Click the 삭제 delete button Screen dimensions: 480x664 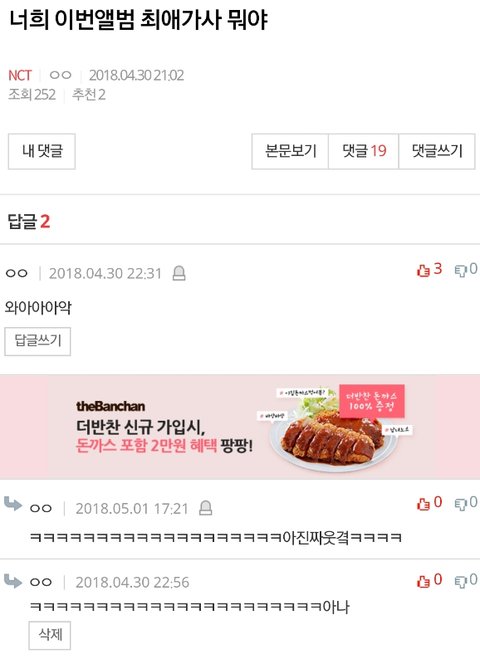(50, 635)
